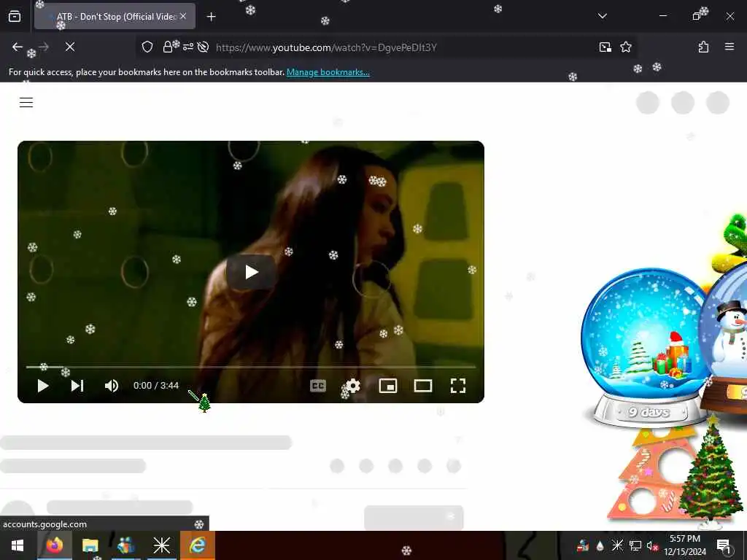
Task: Open Firefox recent browsing view button
Action: coord(15,16)
